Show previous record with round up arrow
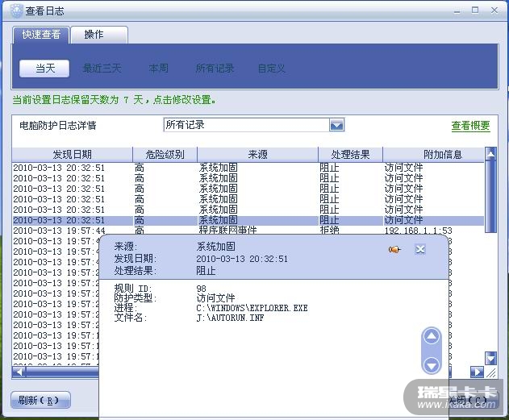 432,337
